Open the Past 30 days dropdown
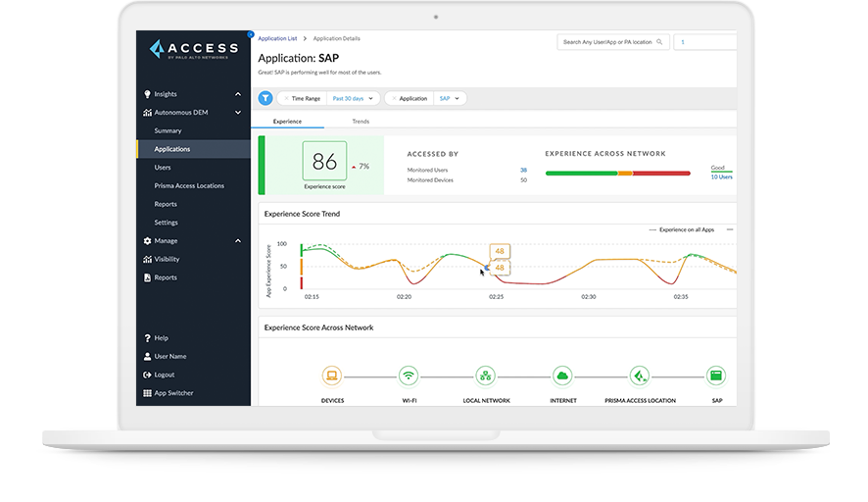This screenshot has height=502, width=868. coord(354,98)
